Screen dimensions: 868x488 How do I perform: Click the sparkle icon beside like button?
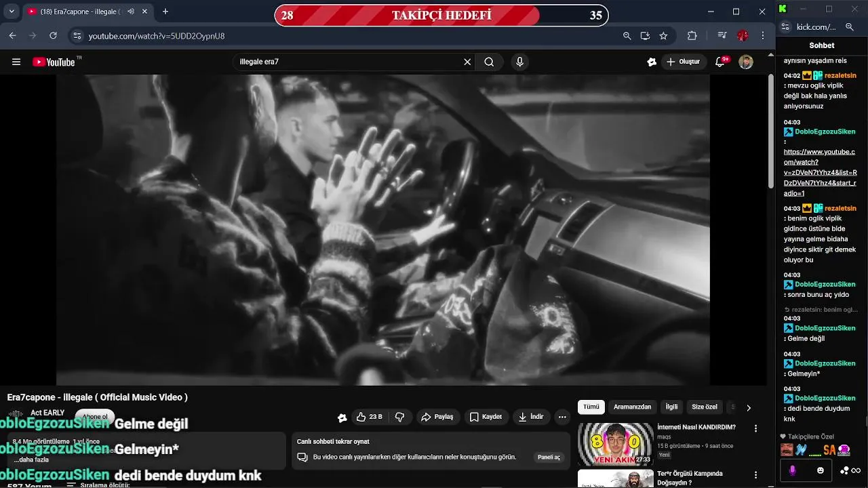point(342,418)
